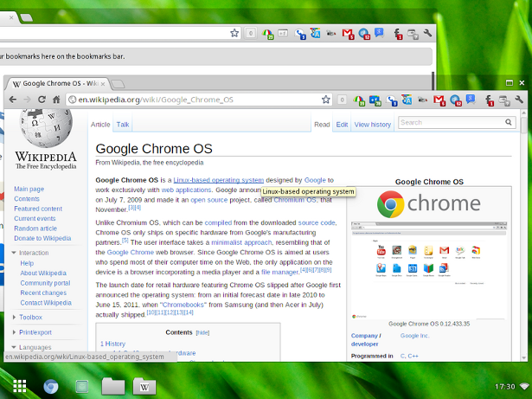The height and width of the screenshot is (399, 532).
Task: Open the blue +1 extension in front window
Action: coord(375,100)
